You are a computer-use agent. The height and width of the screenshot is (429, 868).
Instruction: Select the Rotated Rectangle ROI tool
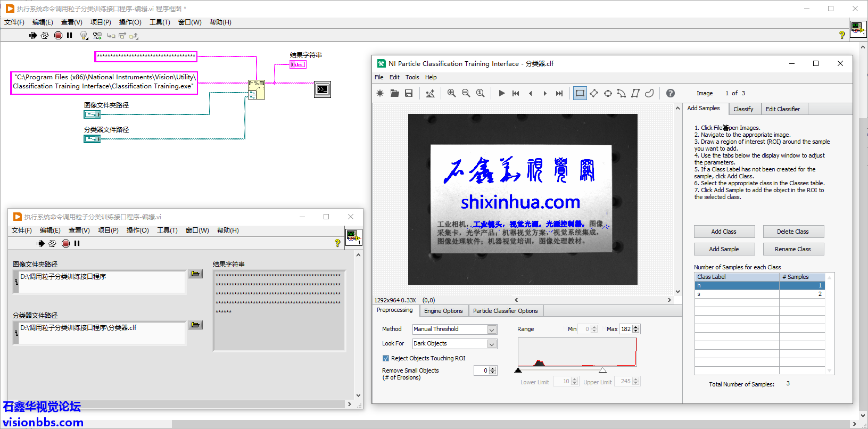594,93
